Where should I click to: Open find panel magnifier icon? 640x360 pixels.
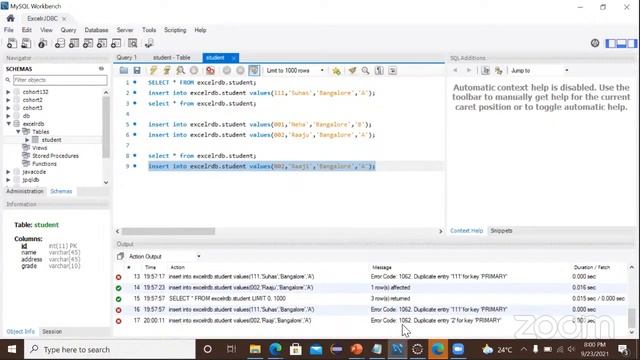tap(365, 71)
